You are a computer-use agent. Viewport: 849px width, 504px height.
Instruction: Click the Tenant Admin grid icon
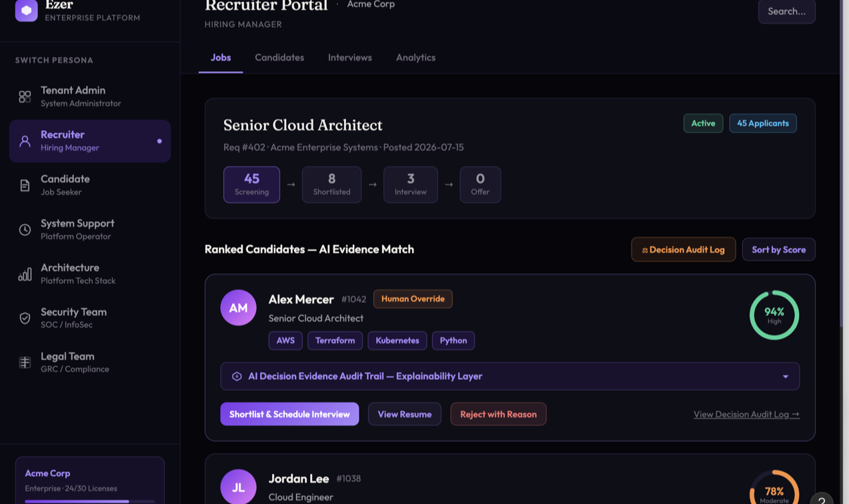click(x=25, y=97)
